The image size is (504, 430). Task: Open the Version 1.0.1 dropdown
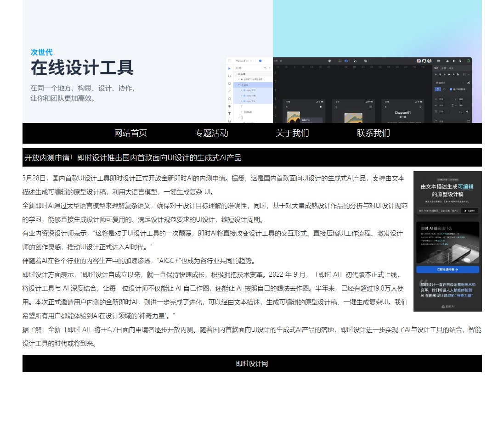click(244, 61)
